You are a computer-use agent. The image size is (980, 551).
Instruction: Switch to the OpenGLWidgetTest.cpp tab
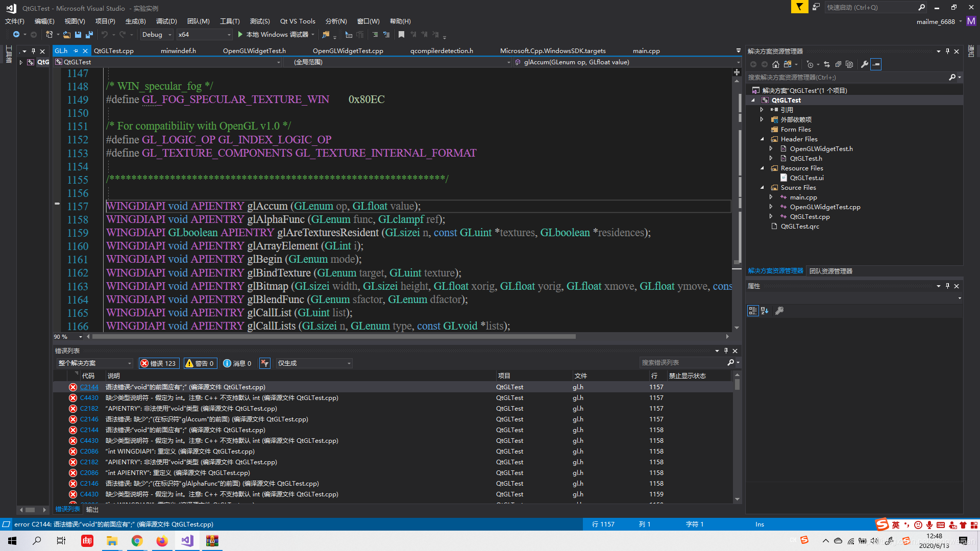(348, 51)
